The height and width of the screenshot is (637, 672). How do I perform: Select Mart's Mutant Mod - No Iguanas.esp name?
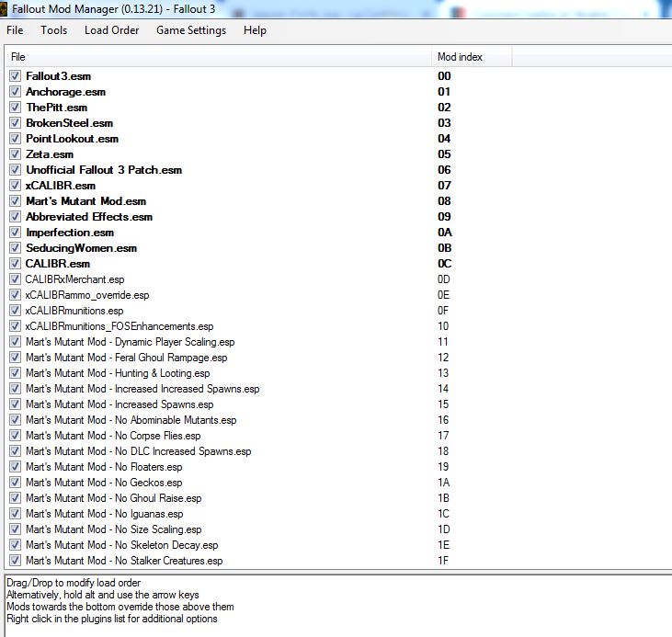[105, 514]
